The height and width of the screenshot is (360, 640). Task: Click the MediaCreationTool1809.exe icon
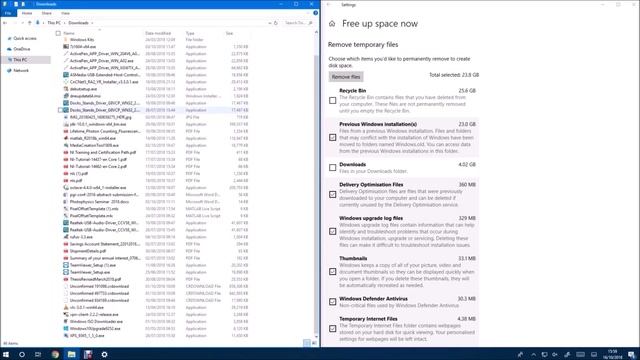pos(66,145)
